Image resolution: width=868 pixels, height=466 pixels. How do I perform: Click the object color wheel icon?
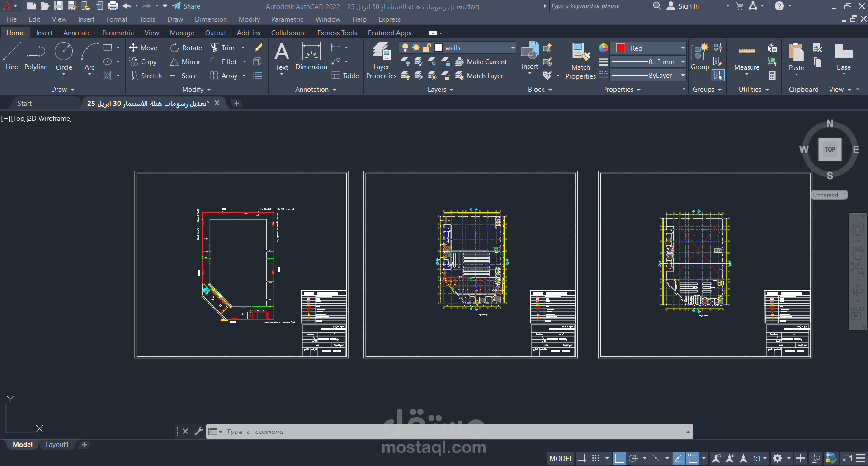pos(604,48)
